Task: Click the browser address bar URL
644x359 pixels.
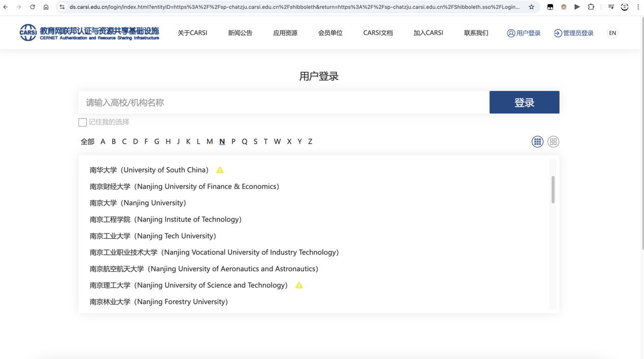Action: (x=294, y=7)
